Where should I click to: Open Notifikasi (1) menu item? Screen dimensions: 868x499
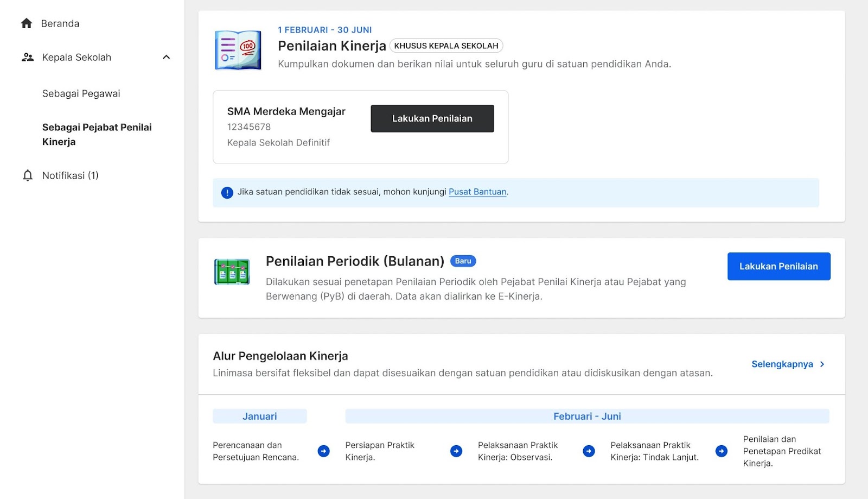click(x=71, y=175)
